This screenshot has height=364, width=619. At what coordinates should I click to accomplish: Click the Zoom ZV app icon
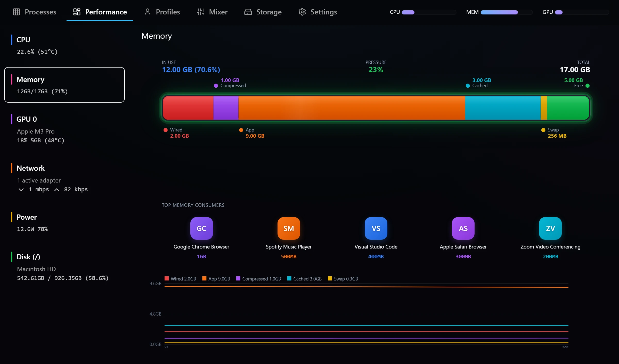pos(550,228)
